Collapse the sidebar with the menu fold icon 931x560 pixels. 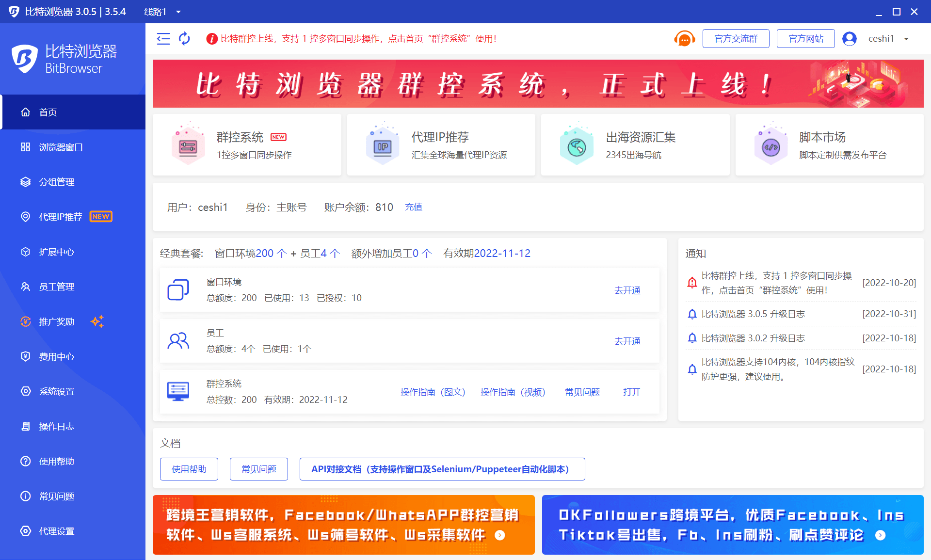(163, 39)
